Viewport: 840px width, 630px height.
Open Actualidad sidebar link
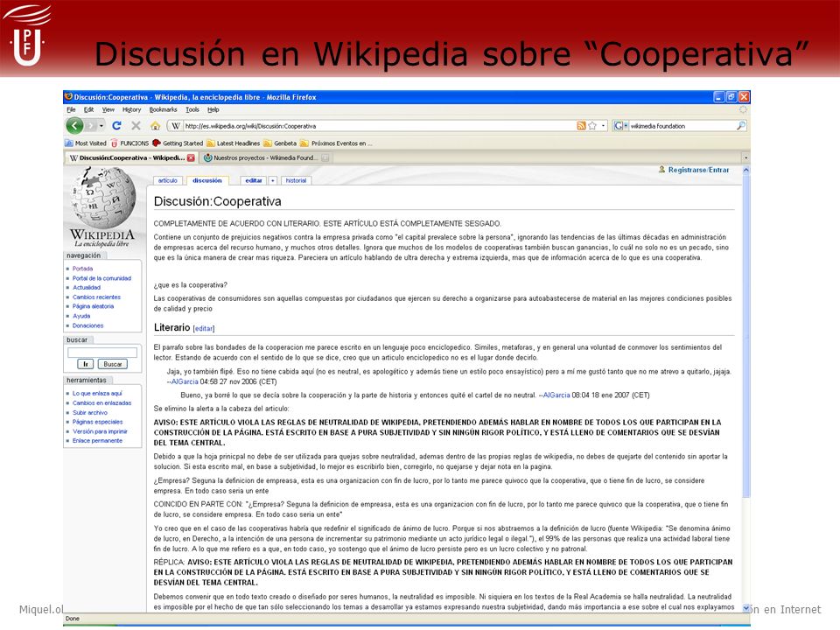coord(87,288)
